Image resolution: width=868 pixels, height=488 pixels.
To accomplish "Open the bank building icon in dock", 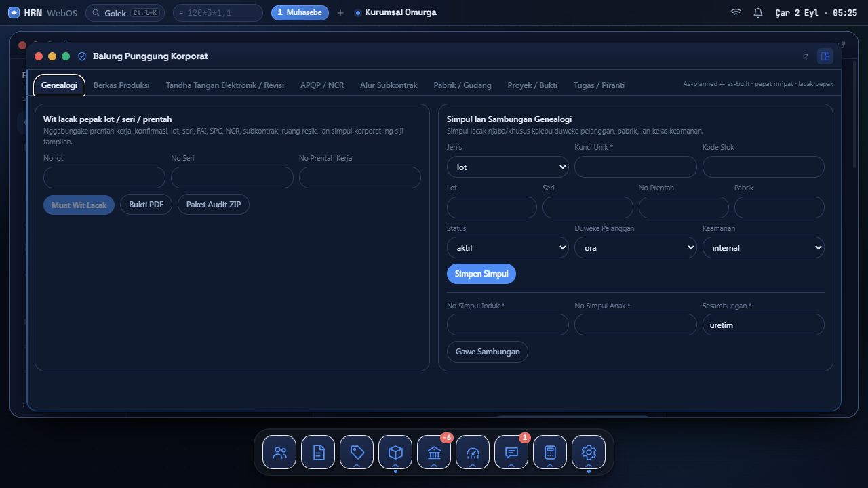I will point(434,452).
